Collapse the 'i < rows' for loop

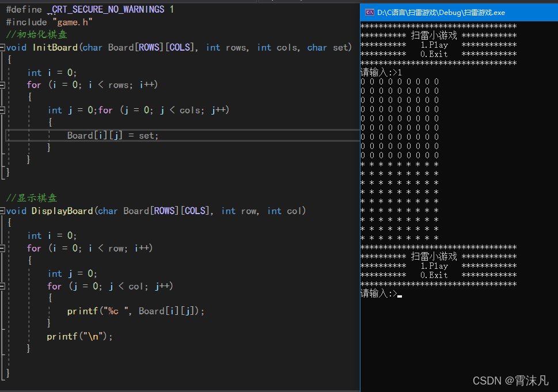[2, 85]
